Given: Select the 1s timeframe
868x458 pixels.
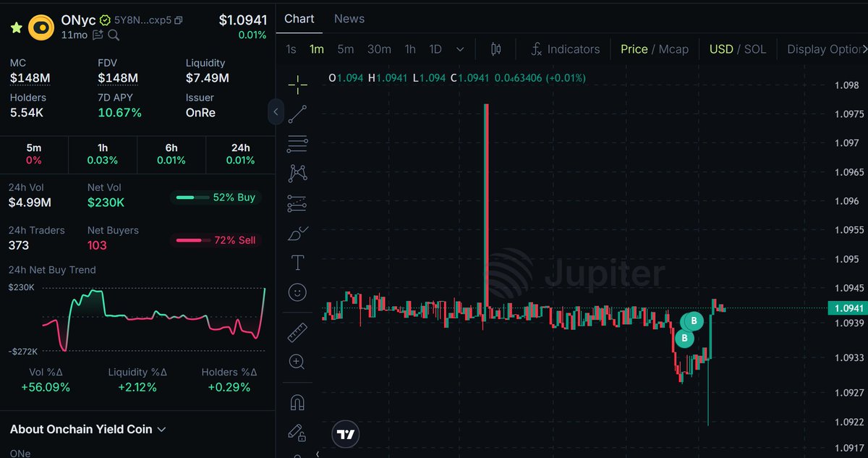Looking at the screenshot, I should point(291,49).
